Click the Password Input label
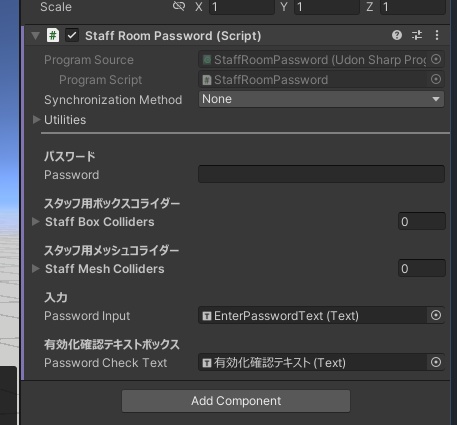The image size is (457, 425). [87, 316]
